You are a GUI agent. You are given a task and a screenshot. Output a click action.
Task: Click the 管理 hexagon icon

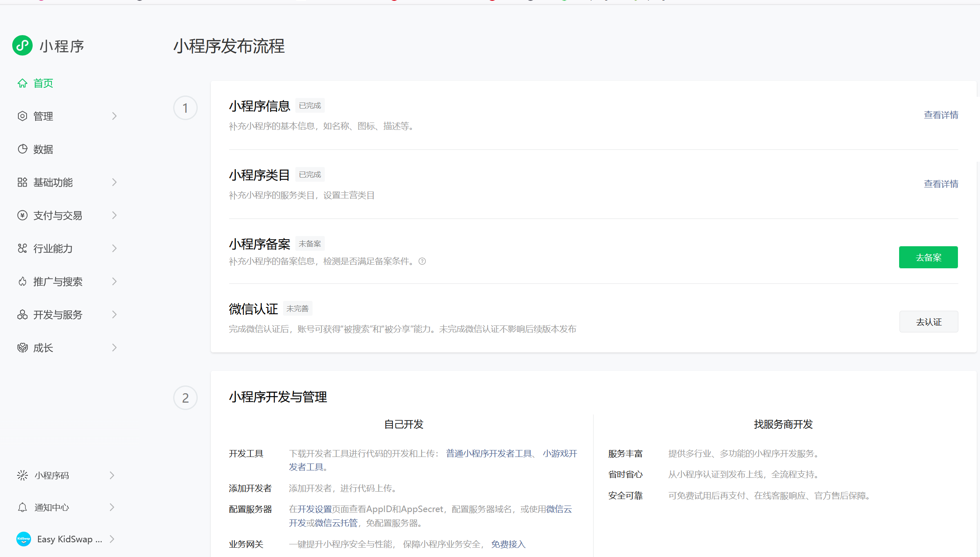point(22,116)
